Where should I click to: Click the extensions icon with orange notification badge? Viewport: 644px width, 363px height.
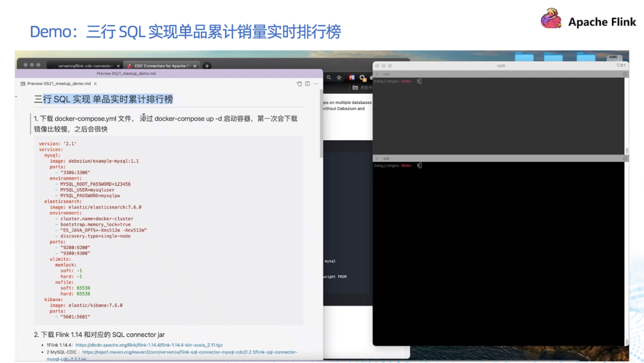tap(363, 77)
